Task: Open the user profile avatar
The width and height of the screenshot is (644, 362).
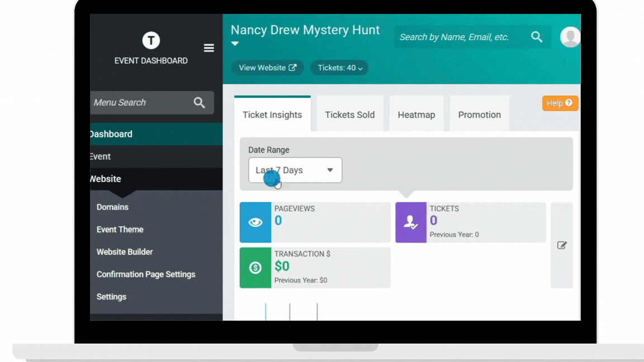Action: coord(570,37)
